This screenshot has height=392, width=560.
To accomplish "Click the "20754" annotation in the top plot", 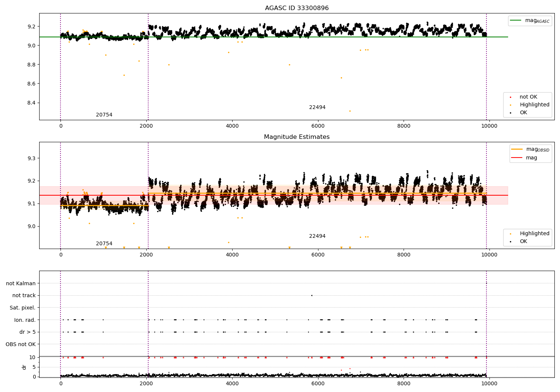I will point(104,115).
